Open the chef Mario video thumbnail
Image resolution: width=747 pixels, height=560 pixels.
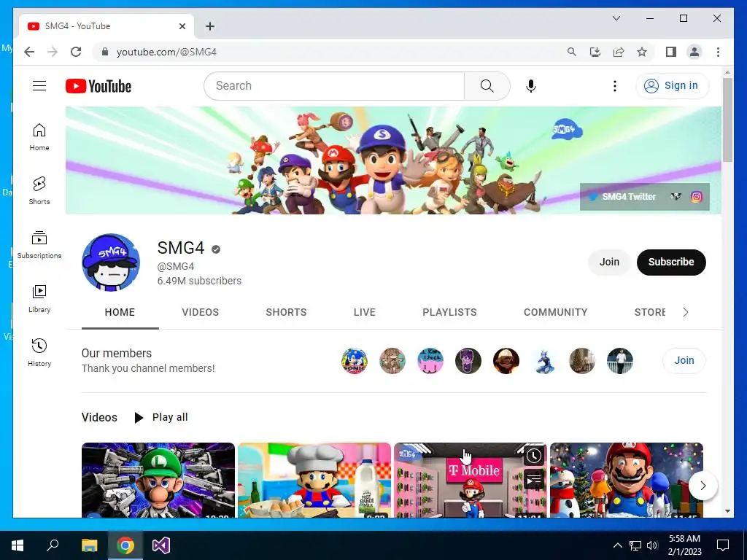314,480
